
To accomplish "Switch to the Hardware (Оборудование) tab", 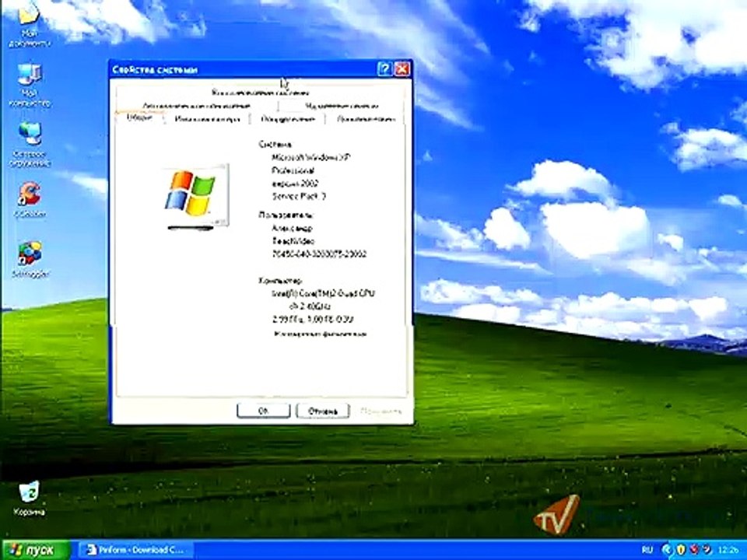I will [x=288, y=119].
